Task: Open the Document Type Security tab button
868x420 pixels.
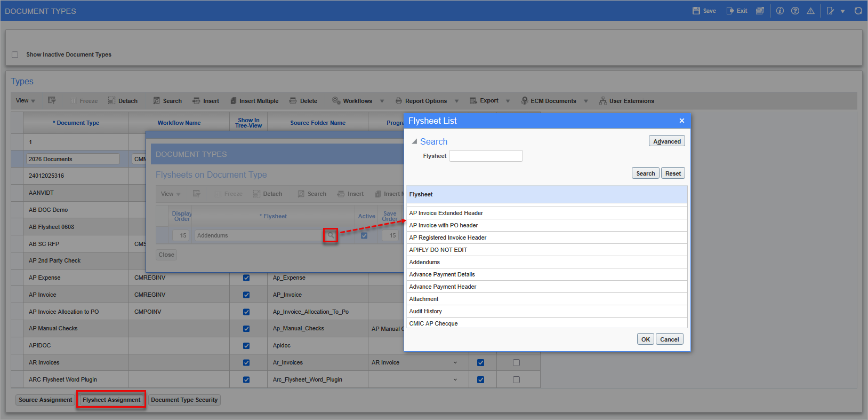Action: coord(184,400)
